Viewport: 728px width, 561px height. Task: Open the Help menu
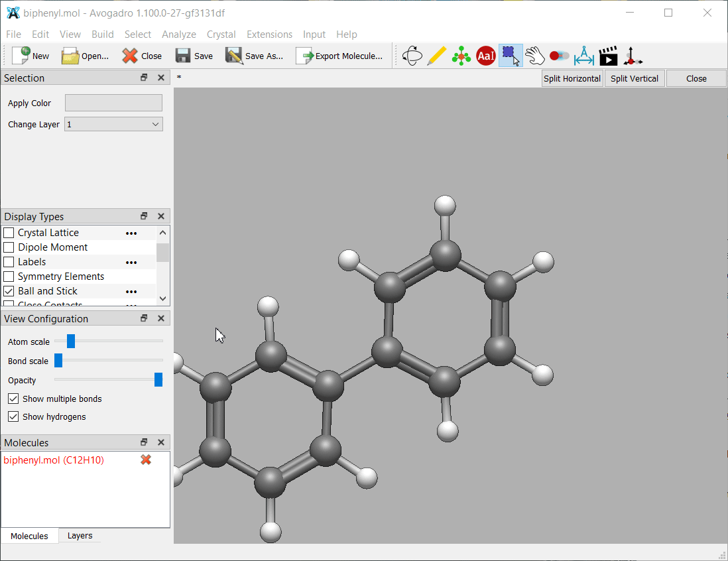click(x=347, y=34)
